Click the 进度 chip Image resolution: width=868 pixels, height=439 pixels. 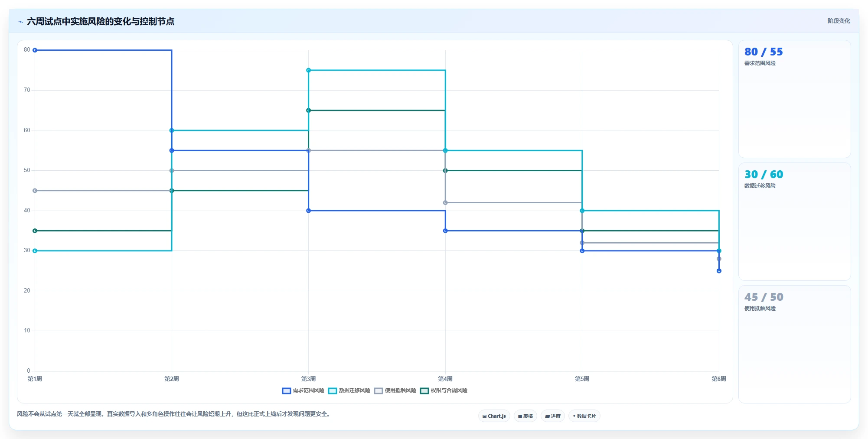[553, 416]
